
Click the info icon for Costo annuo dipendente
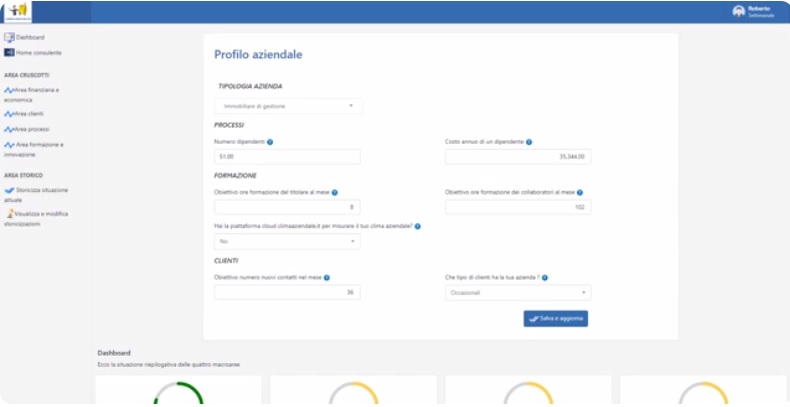click(529, 142)
